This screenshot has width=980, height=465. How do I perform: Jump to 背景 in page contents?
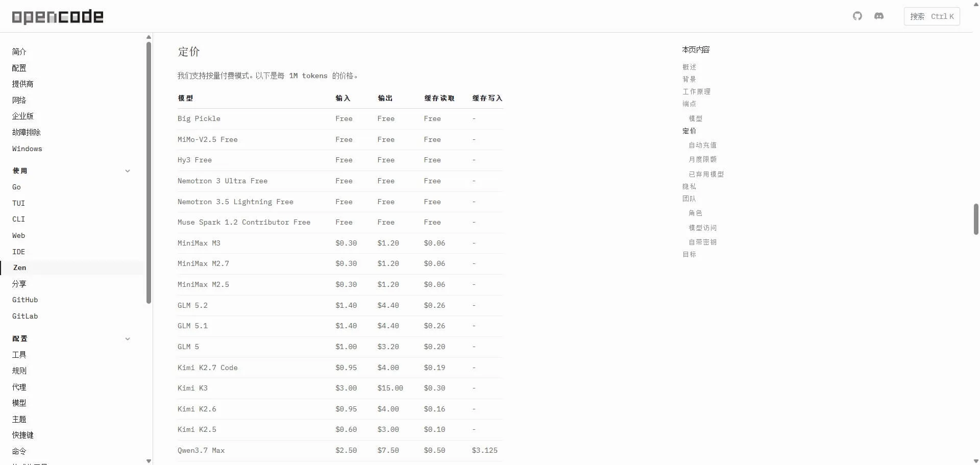click(x=689, y=79)
